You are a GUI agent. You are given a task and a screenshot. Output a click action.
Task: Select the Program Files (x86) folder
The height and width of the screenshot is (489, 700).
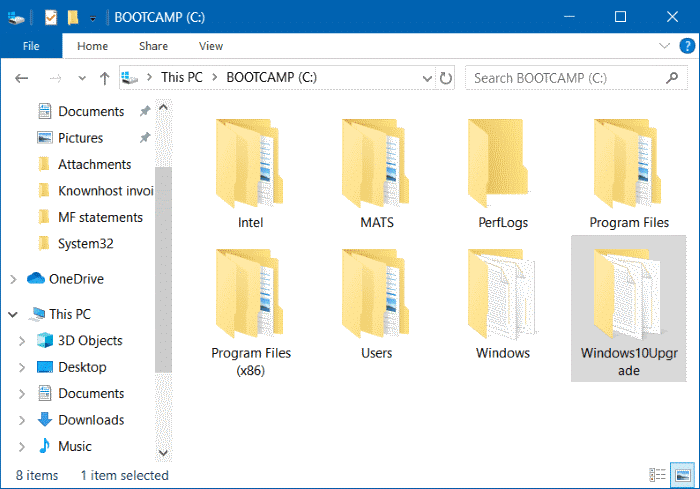click(x=250, y=313)
